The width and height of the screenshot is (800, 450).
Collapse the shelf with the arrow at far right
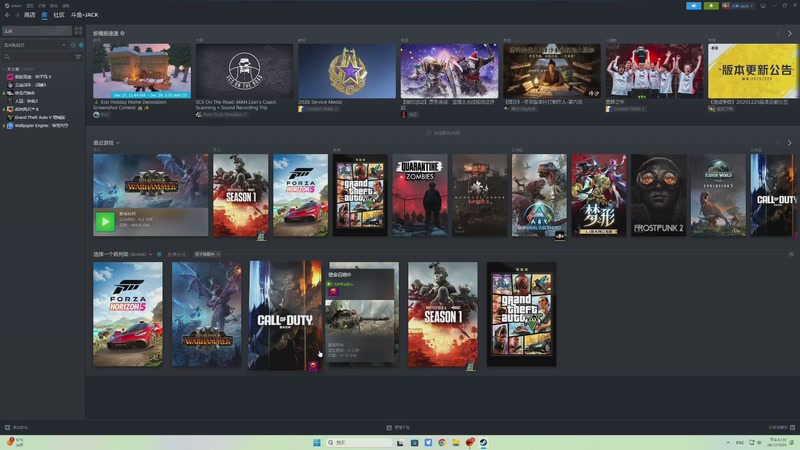click(x=791, y=254)
